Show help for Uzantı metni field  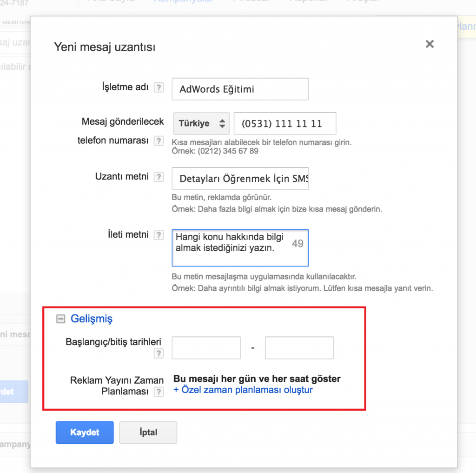(159, 177)
